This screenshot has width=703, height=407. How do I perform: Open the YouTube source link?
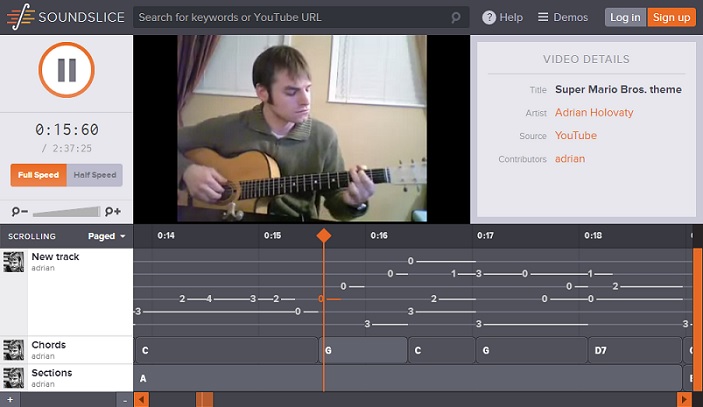tap(576, 135)
